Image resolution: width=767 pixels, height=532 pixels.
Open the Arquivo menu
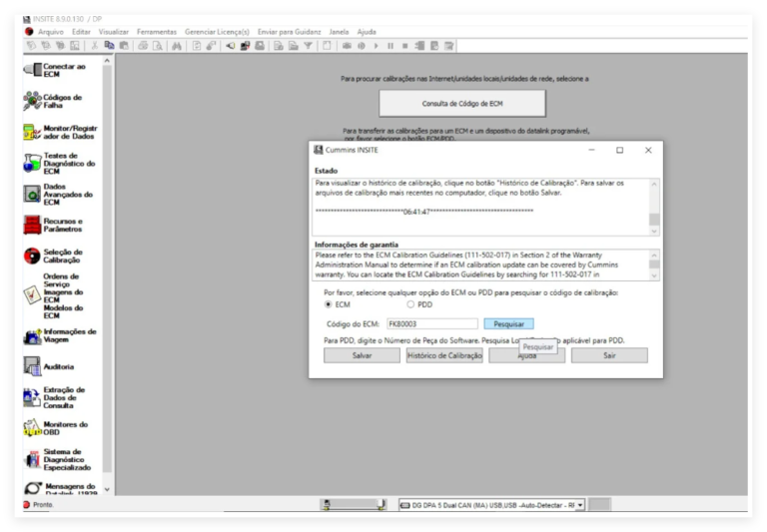51,32
